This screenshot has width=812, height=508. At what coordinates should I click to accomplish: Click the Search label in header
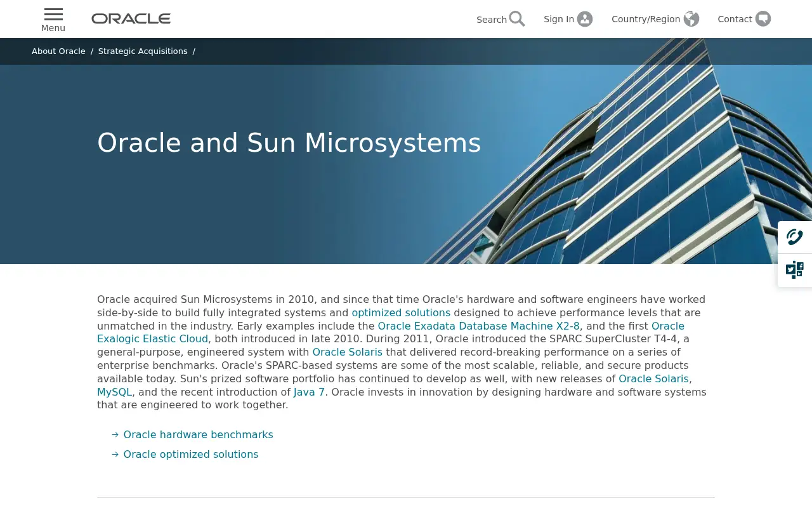pyautogui.click(x=492, y=20)
